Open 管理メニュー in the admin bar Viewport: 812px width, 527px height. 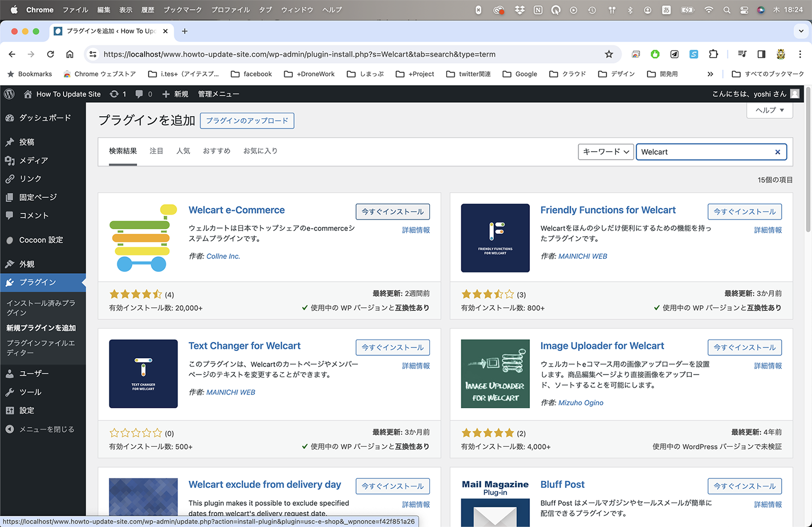click(x=218, y=94)
